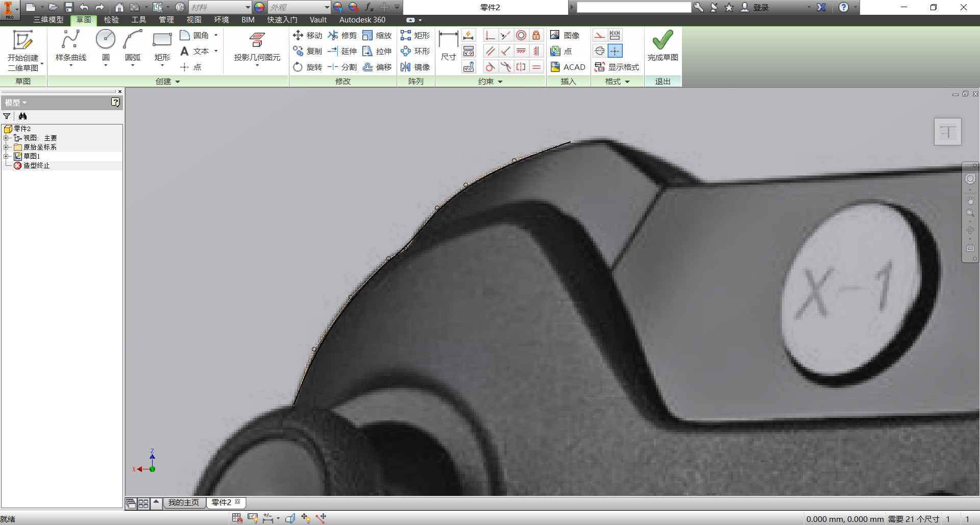
Task: Click Finish Sketch (完成草图) checkmark
Action: pos(663,46)
